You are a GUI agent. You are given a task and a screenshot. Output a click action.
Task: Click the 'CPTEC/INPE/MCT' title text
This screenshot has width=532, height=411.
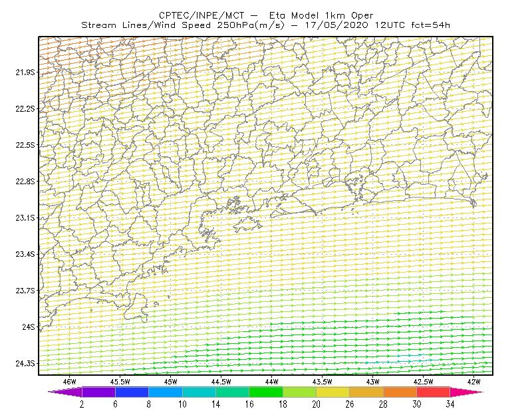point(201,15)
